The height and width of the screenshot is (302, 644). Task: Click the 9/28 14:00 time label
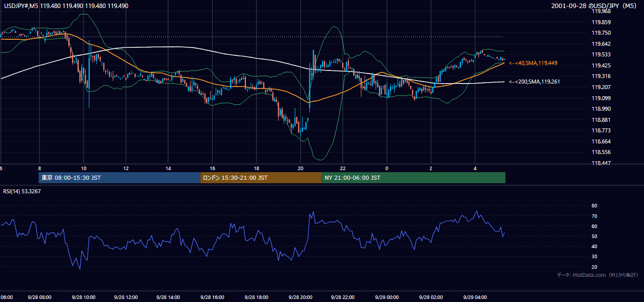[x=169, y=297]
